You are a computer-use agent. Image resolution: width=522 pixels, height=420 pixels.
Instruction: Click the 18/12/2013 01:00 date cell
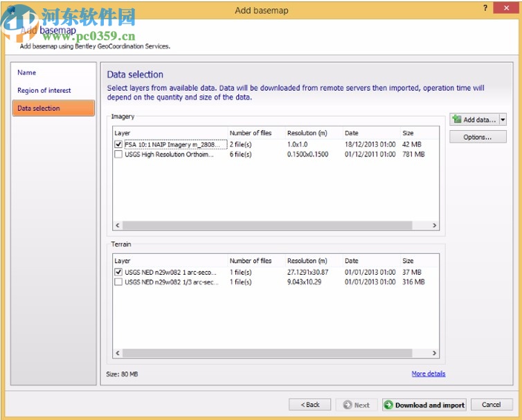click(x=370, y=145)
